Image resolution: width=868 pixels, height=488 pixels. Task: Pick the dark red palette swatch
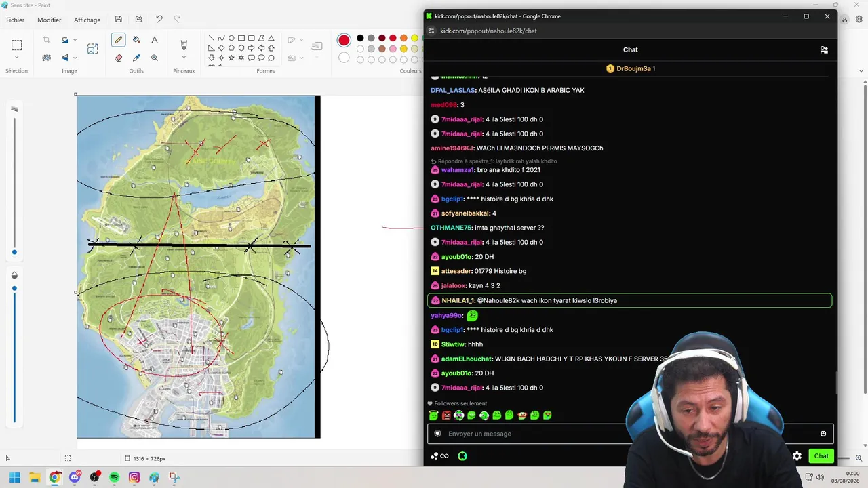pyautogui.click(x=382, y=38)
